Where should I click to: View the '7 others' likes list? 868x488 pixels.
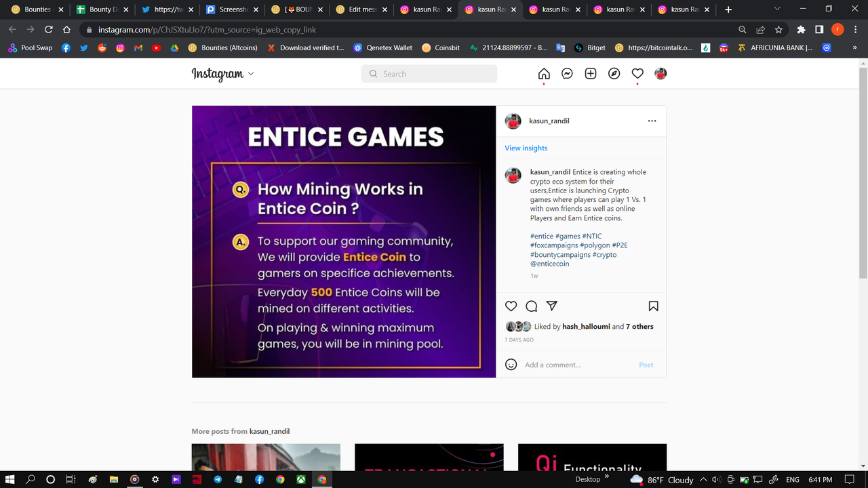639,327
